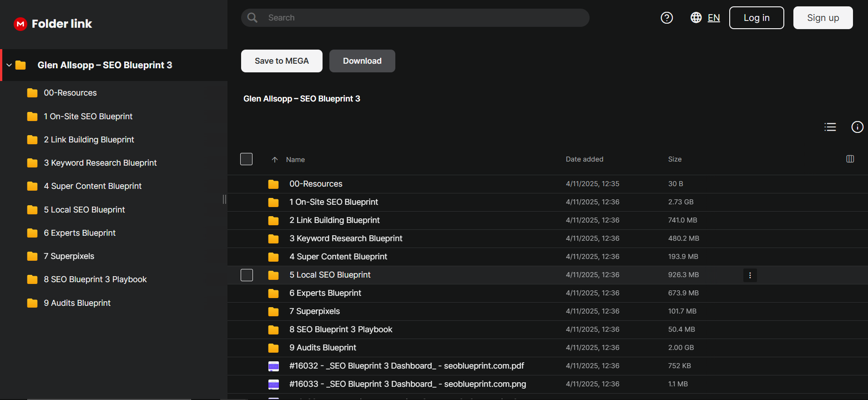
Task: Click the sort arrow next to Name
Action: click(275, 160)
